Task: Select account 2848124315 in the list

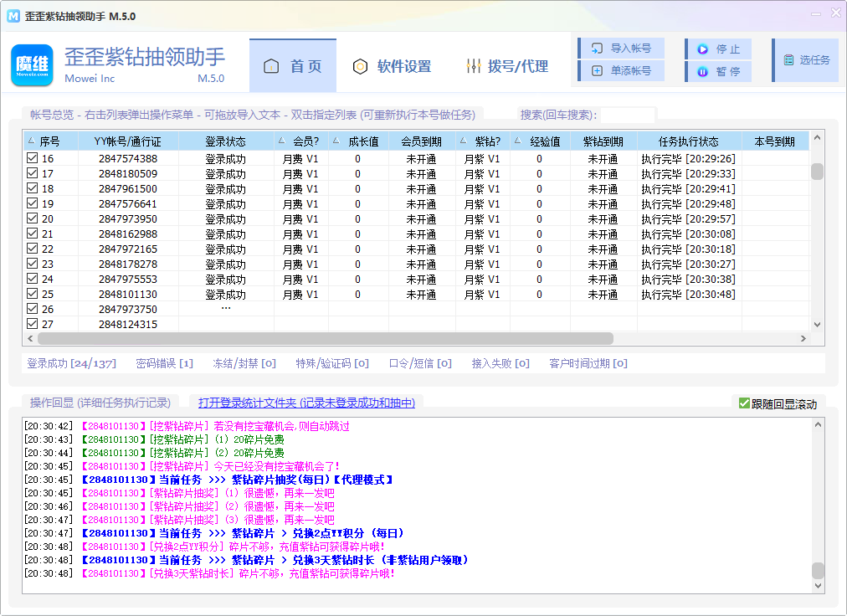Action: pos(128,324)
